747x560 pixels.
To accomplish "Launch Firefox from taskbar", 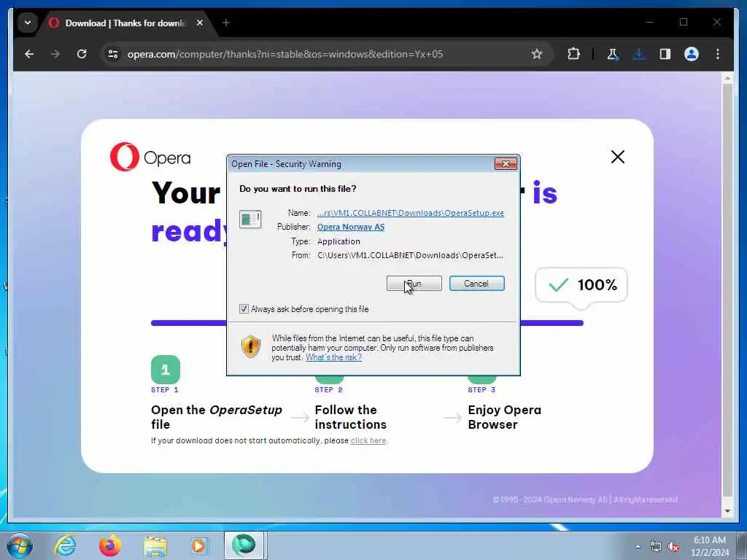I will [109, 545].
